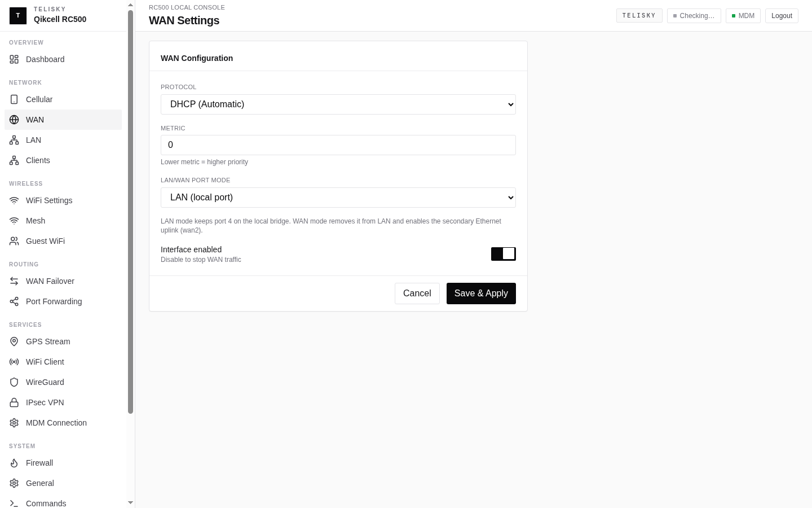Screen dimensions: 812x508
Task: Click the Checking status badge
Action: coord(694,16)
